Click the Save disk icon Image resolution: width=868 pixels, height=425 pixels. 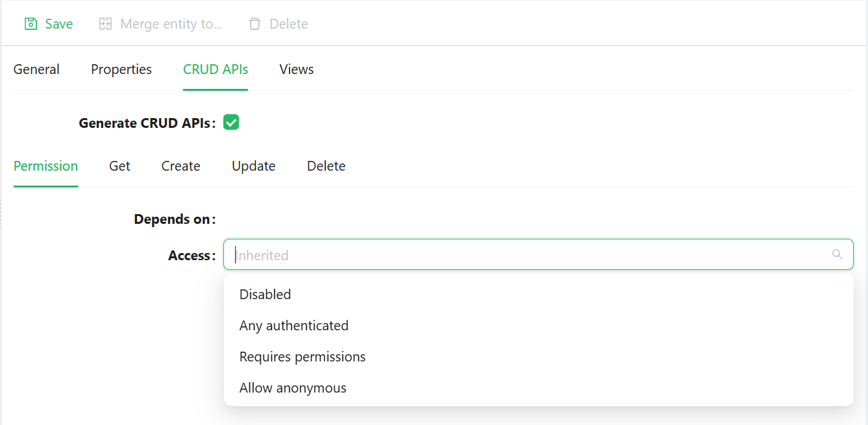[x=31, y=24]
